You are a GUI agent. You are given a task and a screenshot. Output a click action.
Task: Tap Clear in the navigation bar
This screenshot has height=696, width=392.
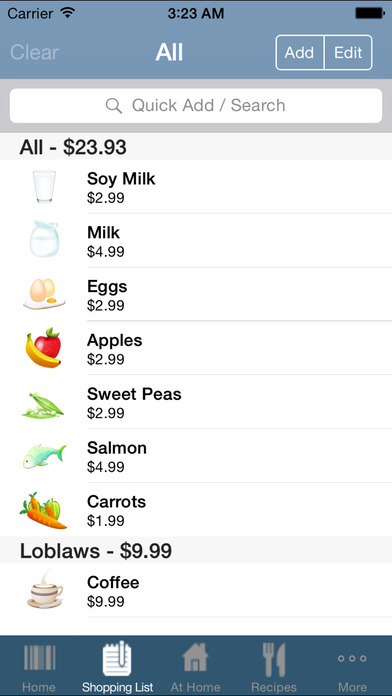[34, 52]
